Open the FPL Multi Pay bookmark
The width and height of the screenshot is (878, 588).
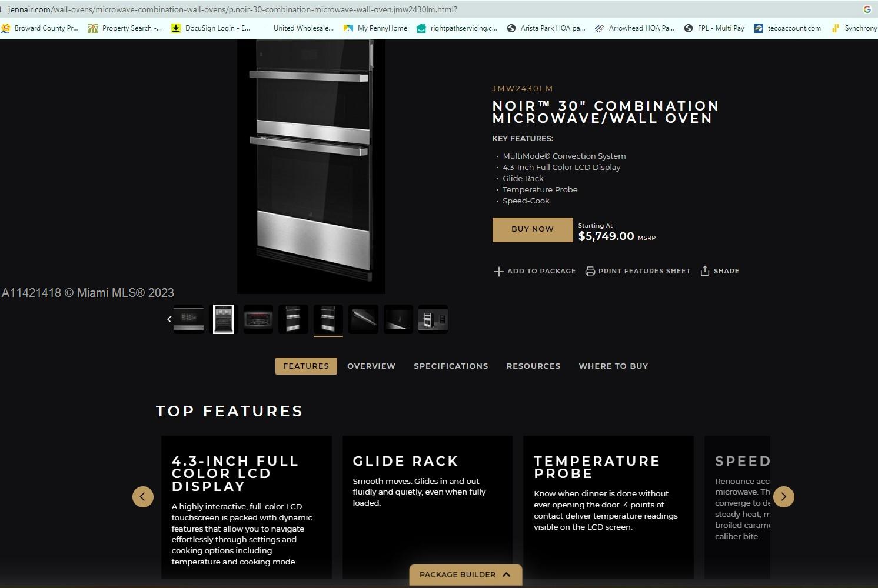click(714, 28)
